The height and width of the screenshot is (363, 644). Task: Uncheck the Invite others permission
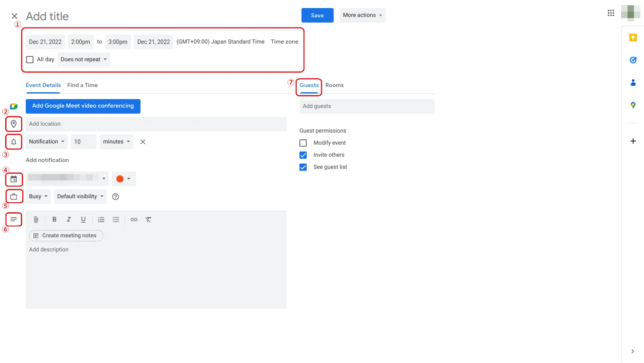tap(303, 155)
